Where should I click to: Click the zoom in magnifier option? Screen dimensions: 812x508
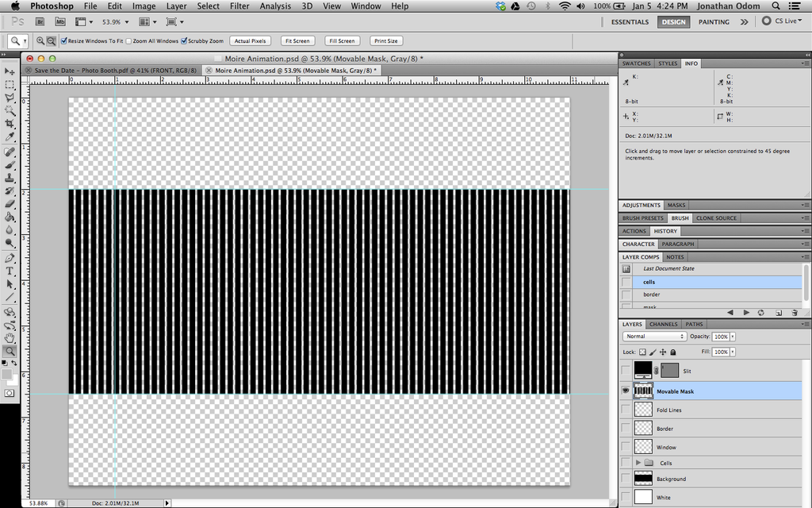(x=40, y=40)
